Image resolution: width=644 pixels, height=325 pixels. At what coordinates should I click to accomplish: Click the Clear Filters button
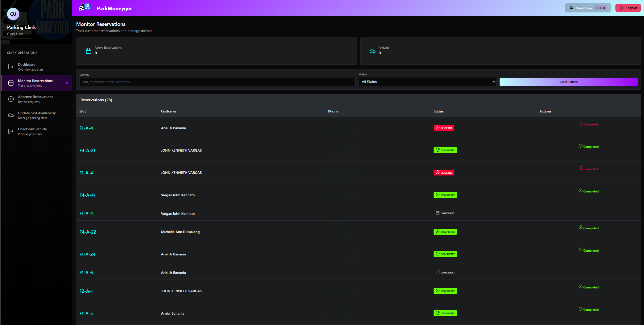point(568,82)
